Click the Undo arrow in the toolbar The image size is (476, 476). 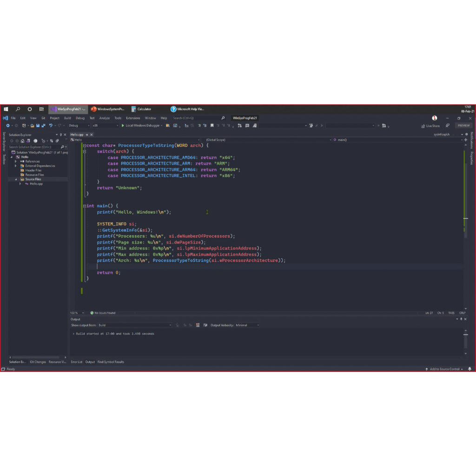[51, 126]
